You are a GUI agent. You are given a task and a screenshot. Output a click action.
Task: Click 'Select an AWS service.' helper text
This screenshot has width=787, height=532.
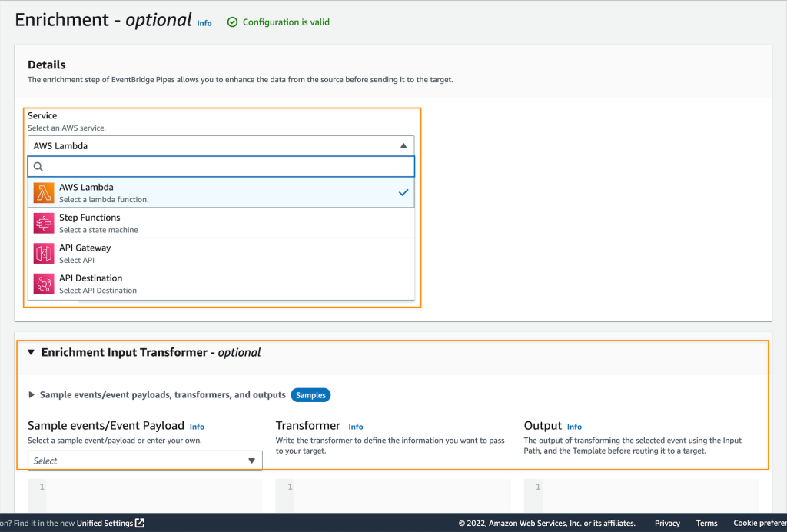pos(67,128)
